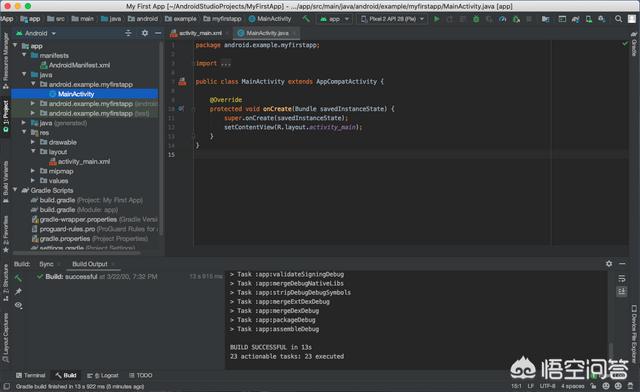This screenshot has height=392, width=640.
Task: Expand the java (generated) folder
Action: coord(24,122)
